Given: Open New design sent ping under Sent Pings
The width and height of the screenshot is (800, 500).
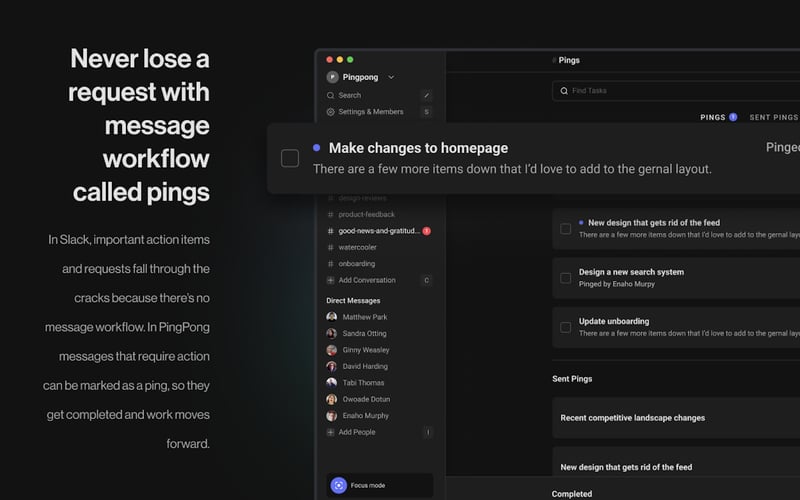Looking at the screenshot, I should tap(626, 467).
